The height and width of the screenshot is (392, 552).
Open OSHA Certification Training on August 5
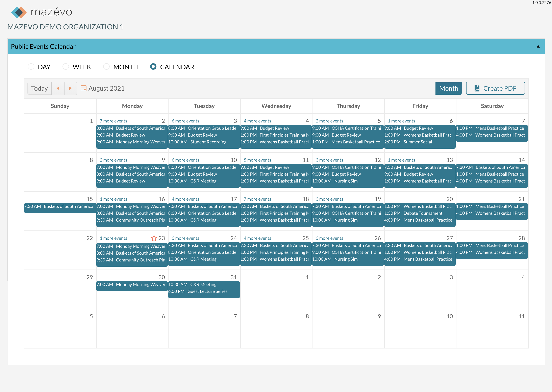click(x=348, y=128)
